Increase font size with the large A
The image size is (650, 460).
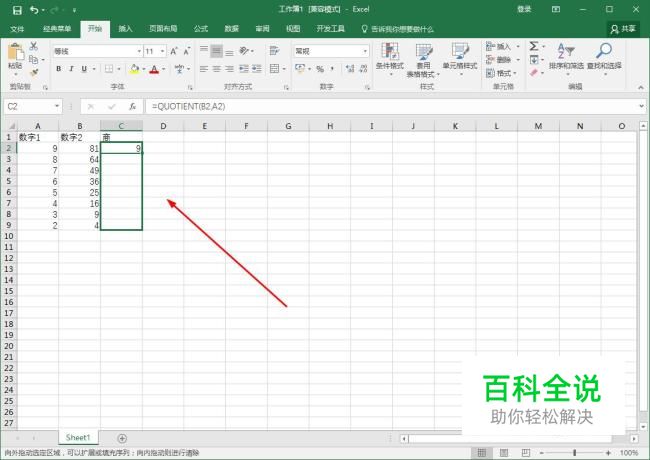(174, 51)
